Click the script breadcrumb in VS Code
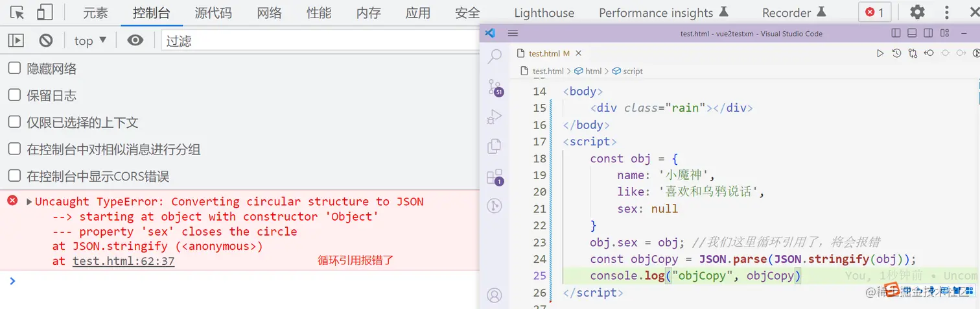The height and width of the screenshot is (309, 980). click(x=628, y=71)
